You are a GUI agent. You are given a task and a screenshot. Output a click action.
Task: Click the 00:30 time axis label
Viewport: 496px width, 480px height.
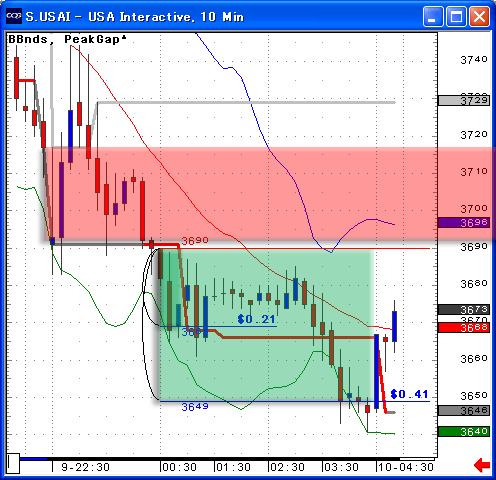179,467
